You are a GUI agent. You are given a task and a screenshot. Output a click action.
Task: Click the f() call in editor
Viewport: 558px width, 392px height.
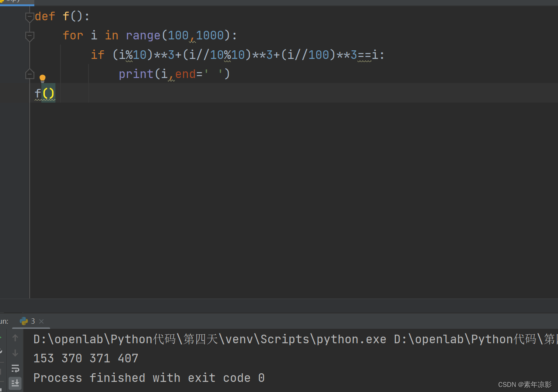pyautogui.click(x=44, y=93)
